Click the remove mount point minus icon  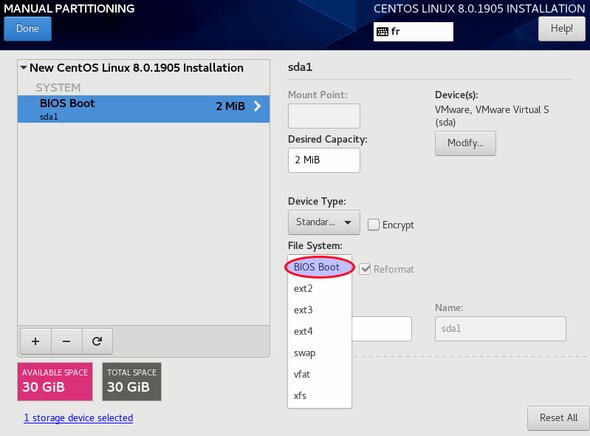click(x=66, y=341)
